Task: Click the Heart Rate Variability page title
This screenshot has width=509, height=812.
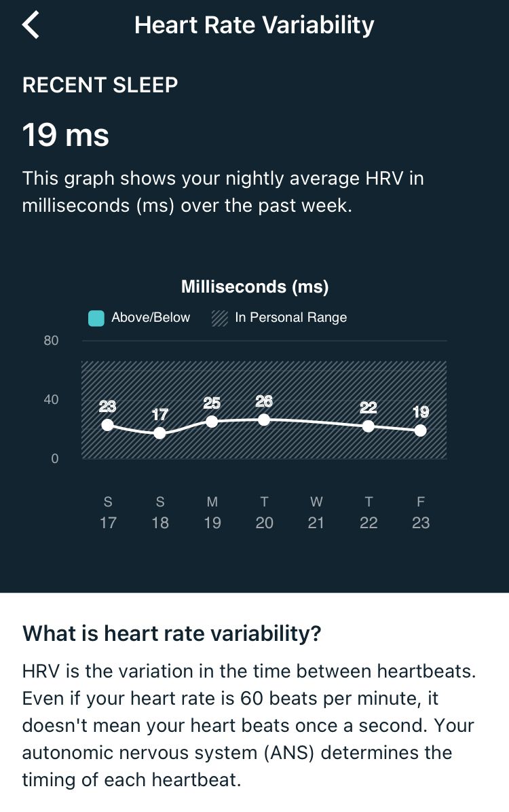Action: 254,26
